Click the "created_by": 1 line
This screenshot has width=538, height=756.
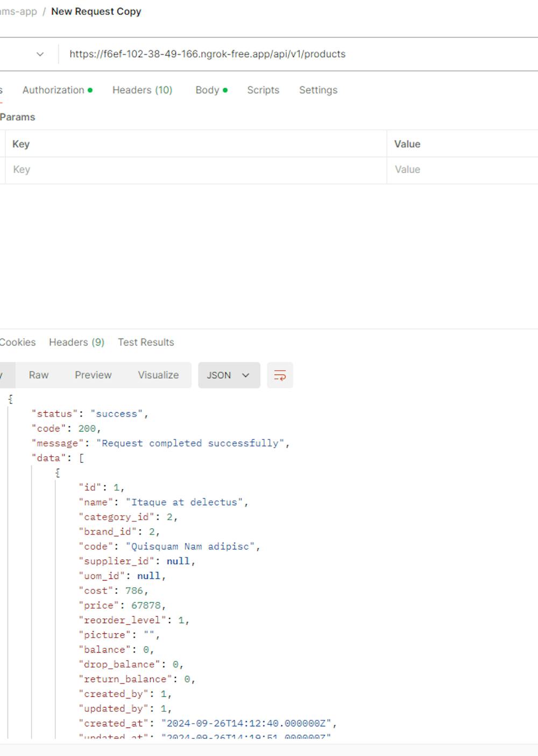pos(125,694)
